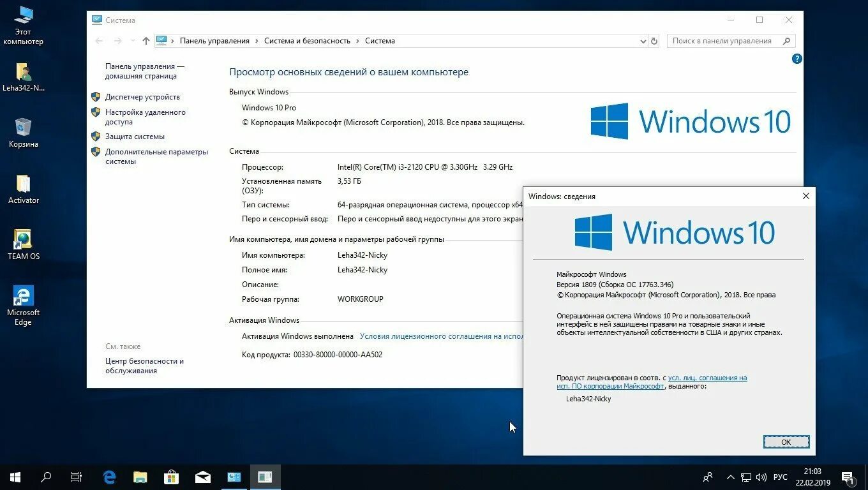The image size is (868, 490).
Task: Open the TEAM OS desktop shortcut
Action: [x=24, y=245]
